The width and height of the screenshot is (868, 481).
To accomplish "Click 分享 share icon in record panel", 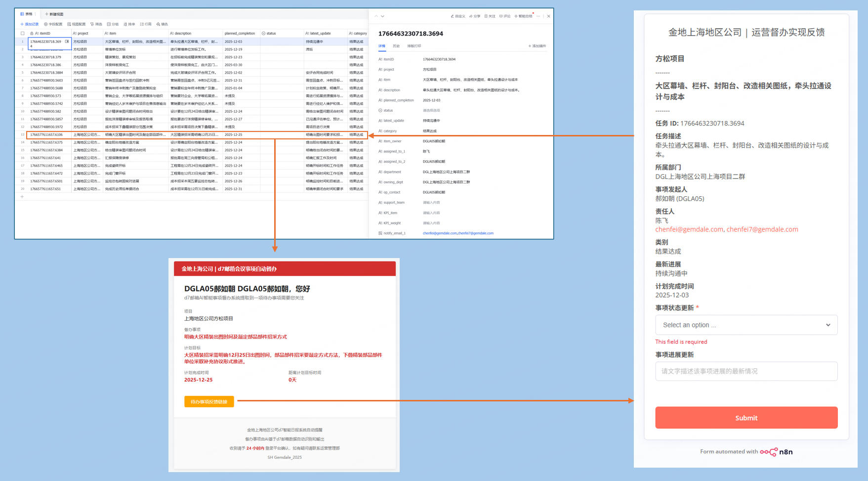I will tap(475, 16).
